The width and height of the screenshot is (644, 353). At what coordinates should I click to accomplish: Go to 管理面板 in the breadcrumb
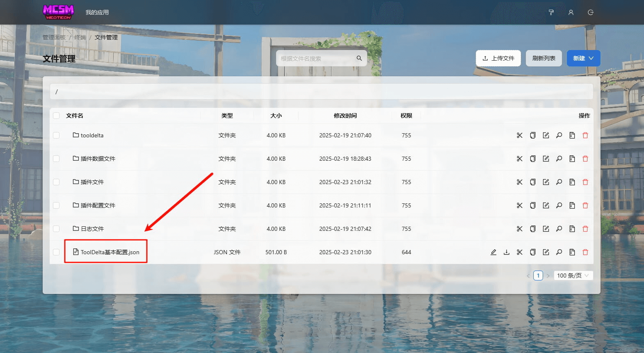pos(54,37)
